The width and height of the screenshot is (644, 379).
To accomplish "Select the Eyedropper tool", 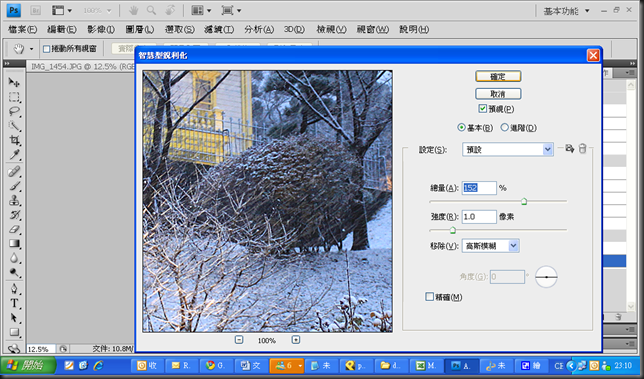I will tap(14, 155).
